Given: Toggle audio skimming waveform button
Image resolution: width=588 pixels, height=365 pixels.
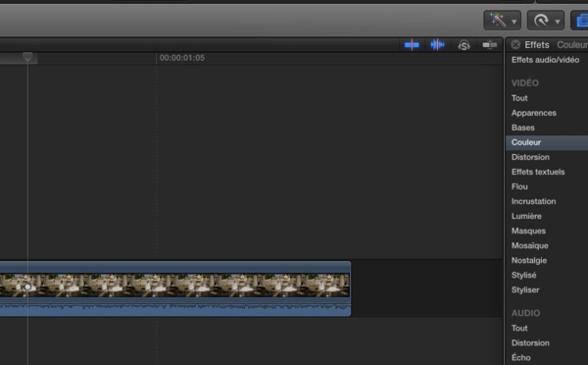Looking at the screenshot, I should click(437, 45).
